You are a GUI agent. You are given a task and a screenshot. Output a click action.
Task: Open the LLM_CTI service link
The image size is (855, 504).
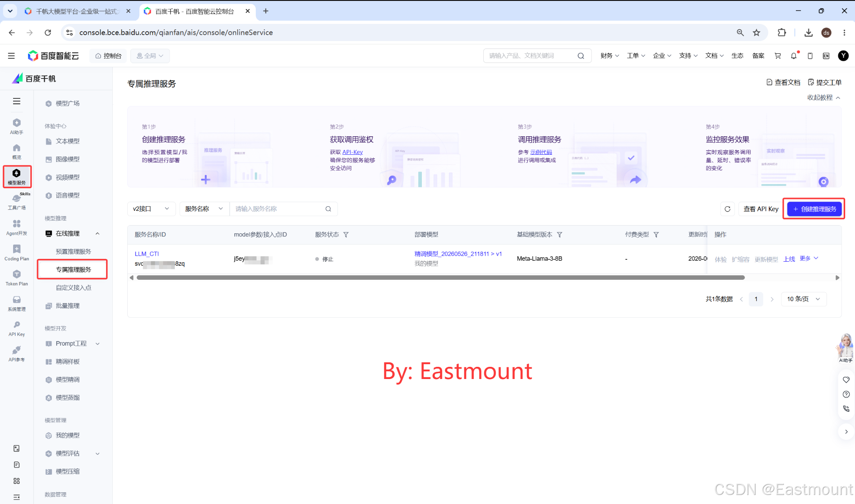coord(147,254)
